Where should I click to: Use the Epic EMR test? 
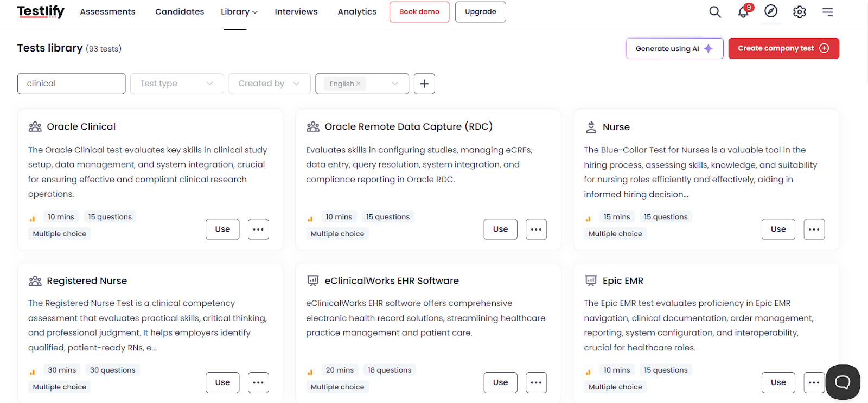(778, 382)
